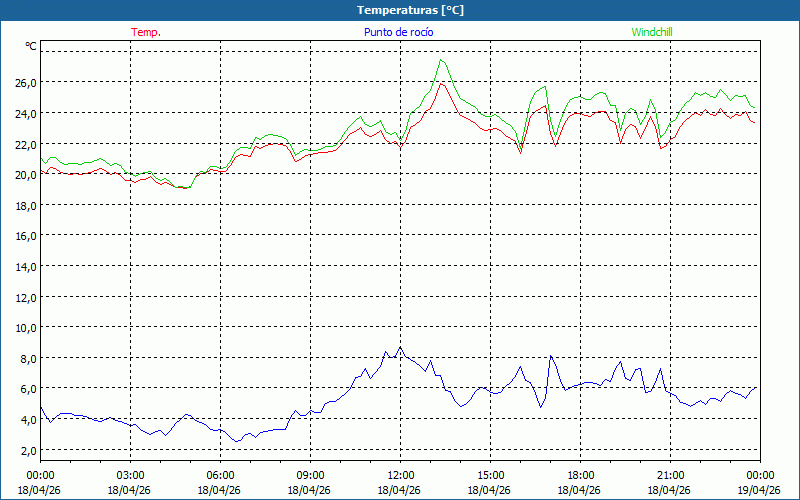Select the 03:00 time marker
The width and height of the screenshot is (800, 500).
point(131,475)
